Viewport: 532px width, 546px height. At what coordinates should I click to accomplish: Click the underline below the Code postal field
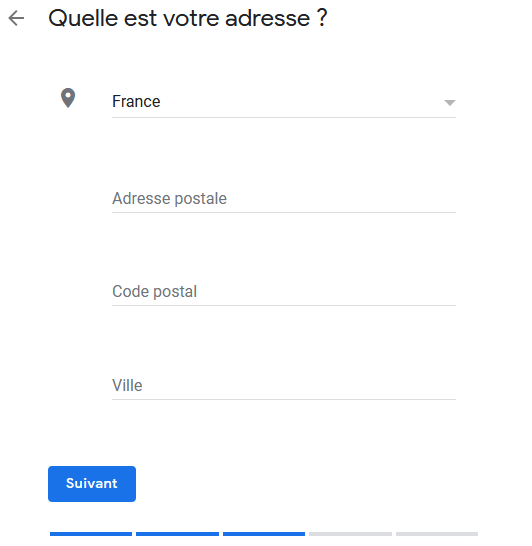tap(283, 305)
